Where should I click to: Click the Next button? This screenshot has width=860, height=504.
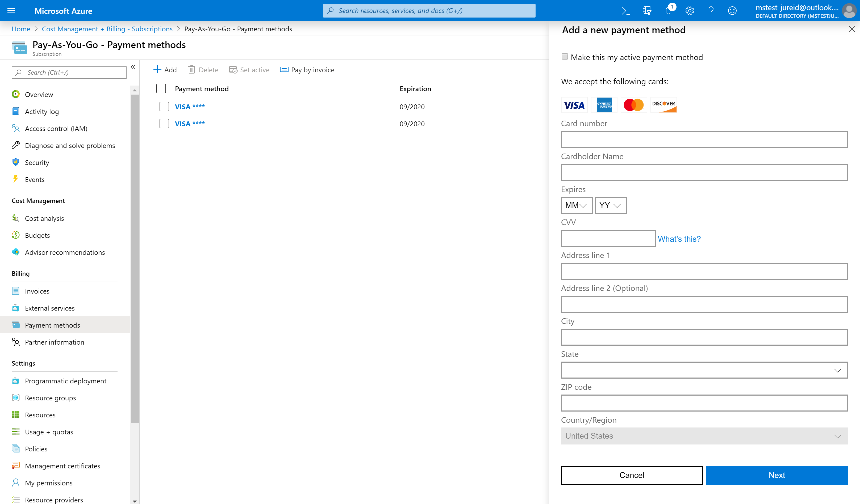pyautogui.click(x=776, y=475)
